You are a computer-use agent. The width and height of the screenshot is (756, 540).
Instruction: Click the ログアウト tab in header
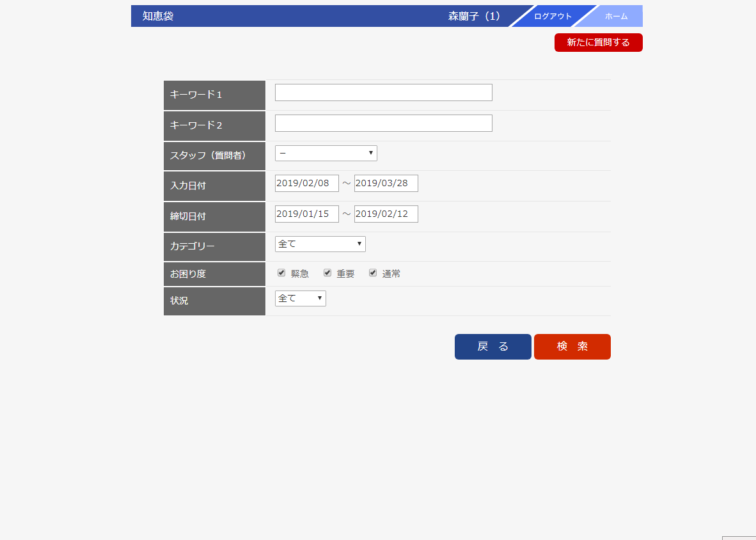pos(553,17)
